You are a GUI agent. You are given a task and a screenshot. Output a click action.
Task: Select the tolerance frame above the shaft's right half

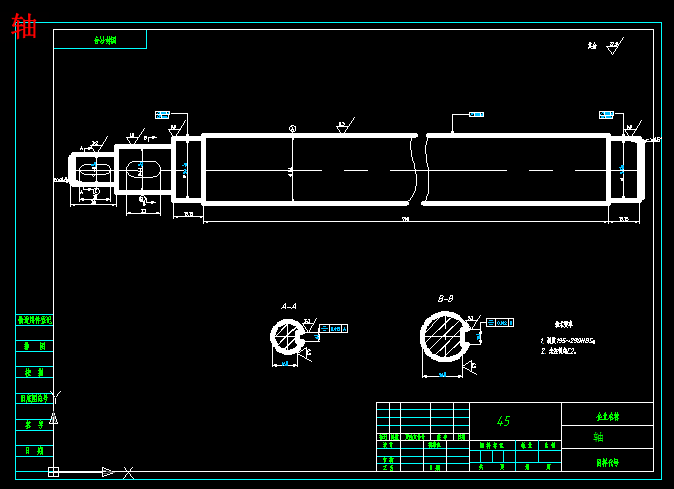476,114
